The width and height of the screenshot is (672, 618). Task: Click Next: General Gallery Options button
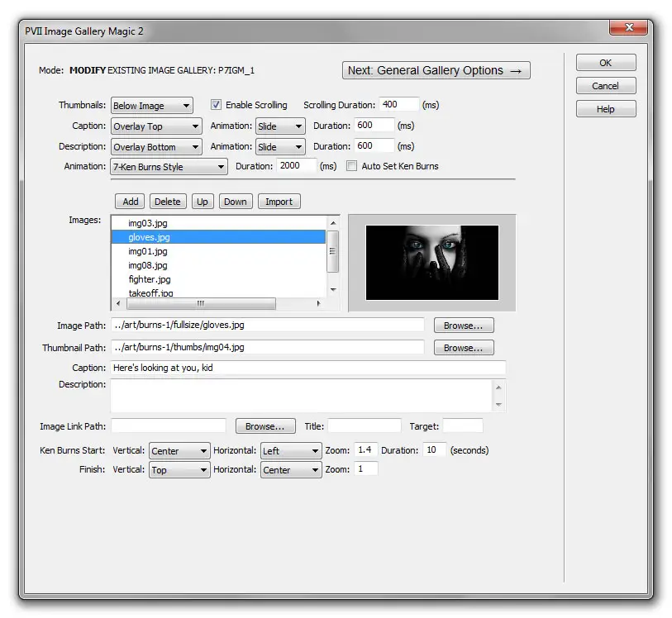[436, 70]
